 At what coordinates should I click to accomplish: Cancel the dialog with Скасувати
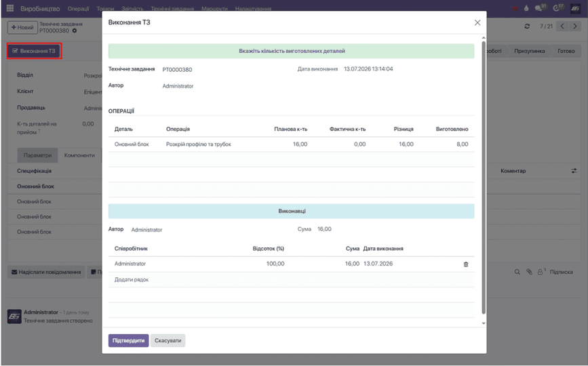(168, 340)
